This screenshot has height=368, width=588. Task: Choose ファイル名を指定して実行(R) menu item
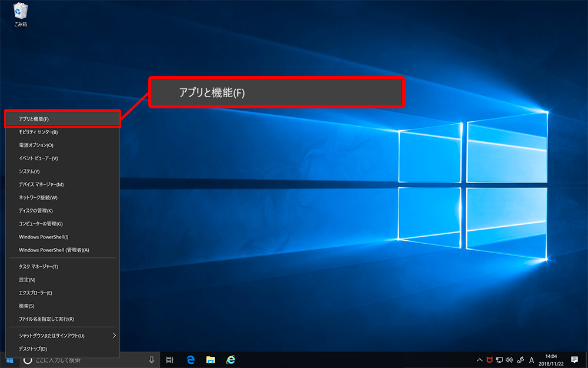tap(63, 319)
